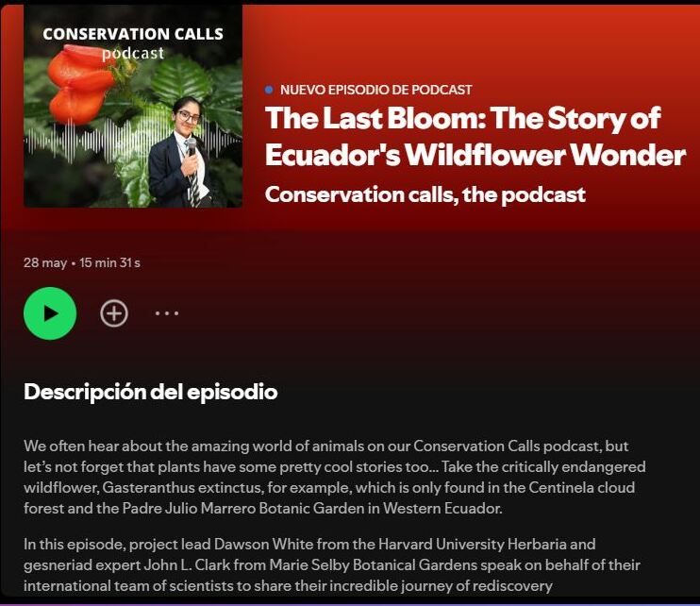Image resolution: width=700 pixels, height=606 pixels.
Task: Click the 28 may date label
Action: point(45,262)
